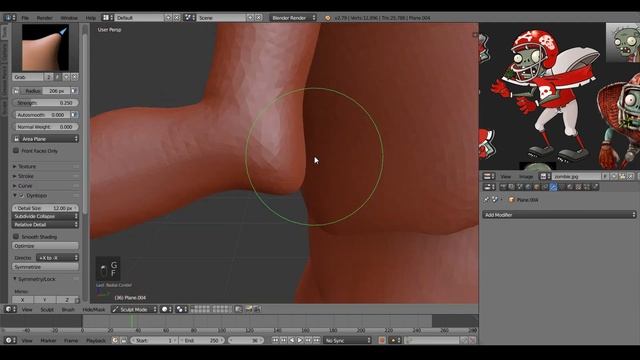This screenshot has height=360, width=640.
Task: Open the Add Modifier dropdown
Action: tap(559, 215)
